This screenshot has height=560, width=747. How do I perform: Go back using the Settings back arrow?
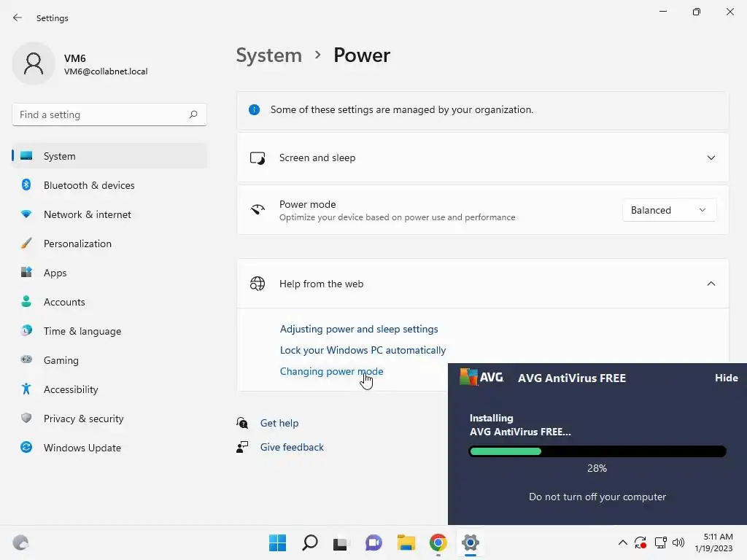point(18,17)
